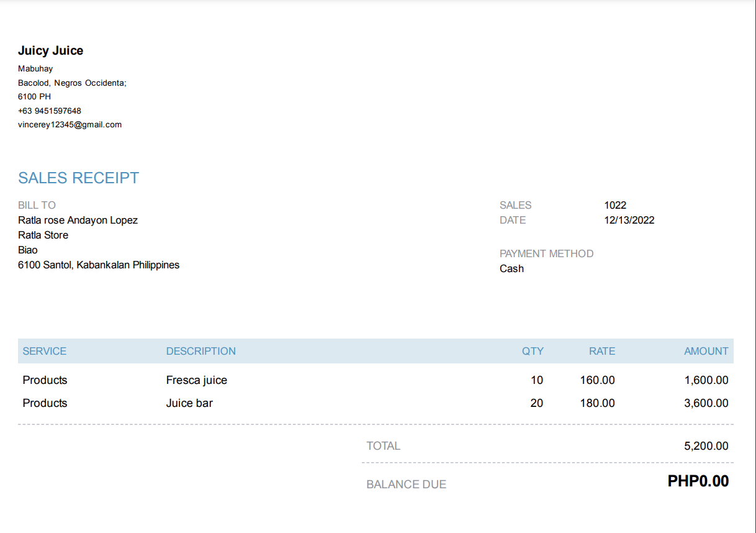Click the customer name Ratla rose Andayon Lopez

(x=78, y=221)
